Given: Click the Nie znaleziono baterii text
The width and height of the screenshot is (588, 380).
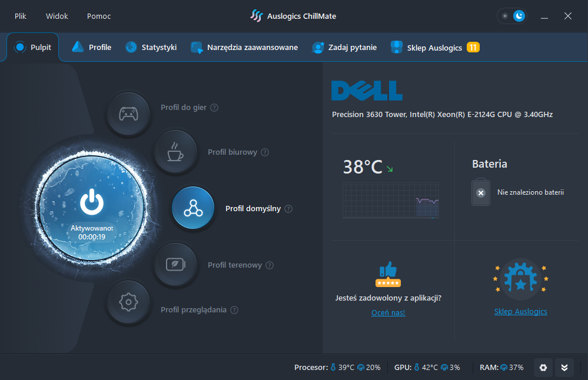Looking at the screenshot, I should (x=530, y=192).
